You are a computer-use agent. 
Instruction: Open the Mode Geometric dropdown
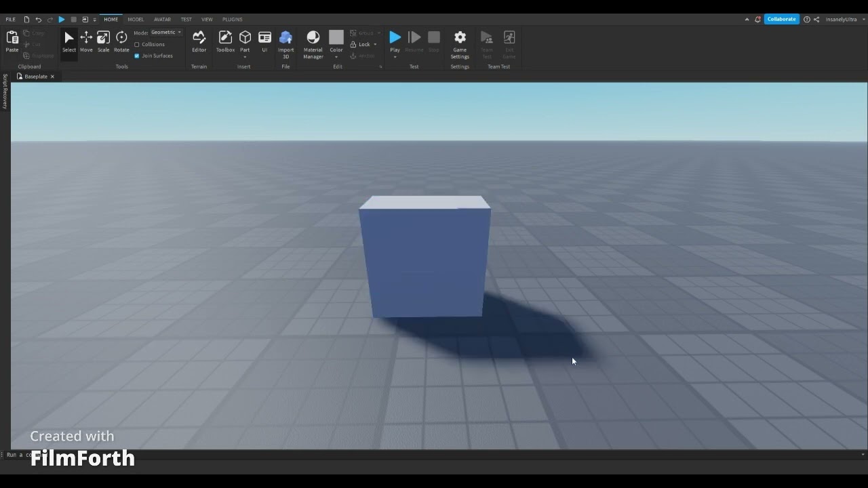point(166,33)
